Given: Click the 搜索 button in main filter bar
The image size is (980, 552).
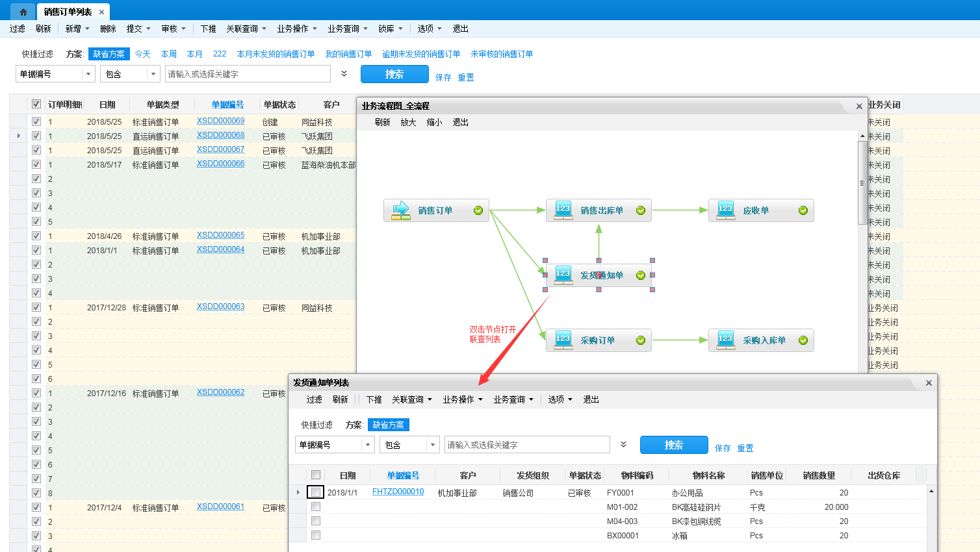Looking at the screenshot, I should coord(394,74).
